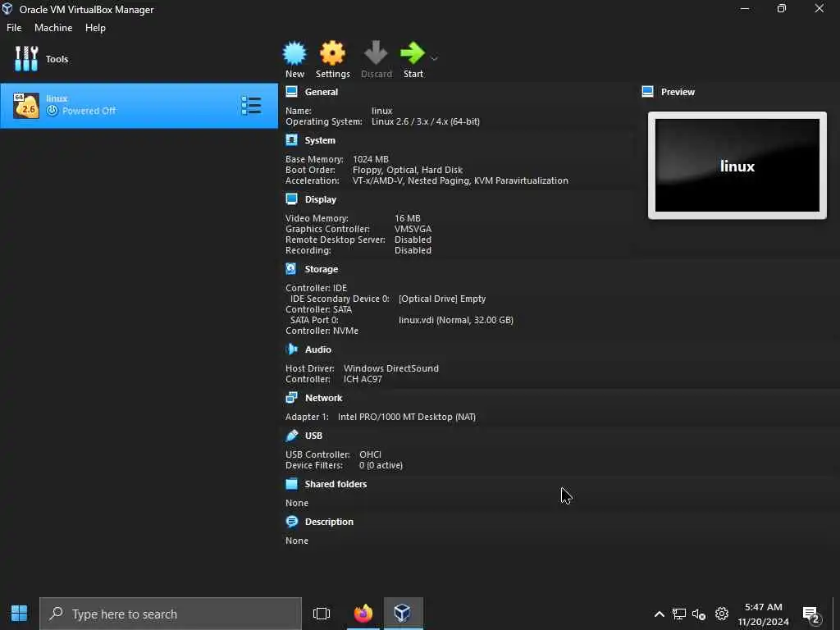Click the linux VM OS badge icon

point(26,106)
